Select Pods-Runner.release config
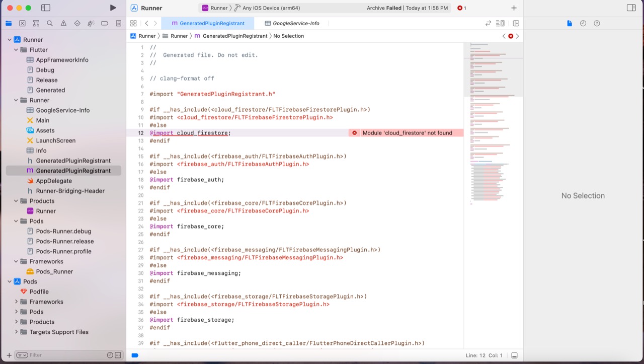Screen dimensions: 644x364 coord(64,241)
